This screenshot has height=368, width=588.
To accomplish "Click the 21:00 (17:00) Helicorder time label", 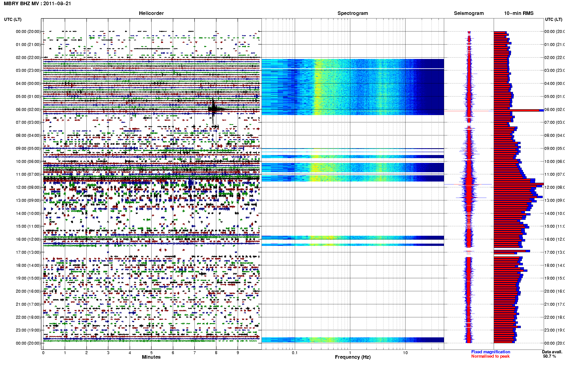I will click(x=28, y=304).
